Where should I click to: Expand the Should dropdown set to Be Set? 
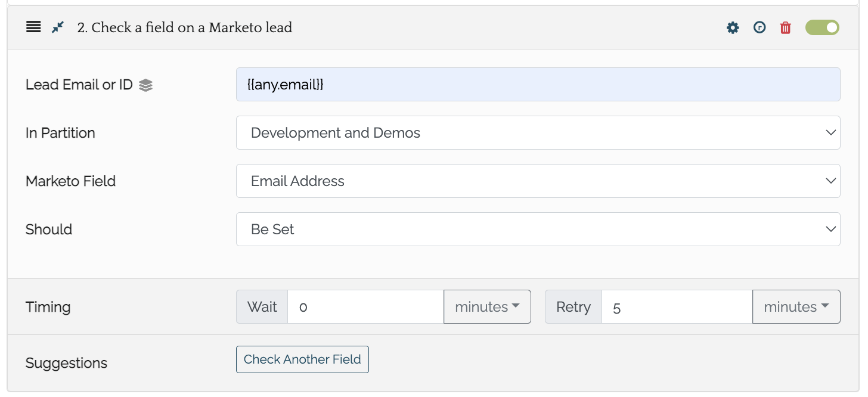tap(538, 229)
